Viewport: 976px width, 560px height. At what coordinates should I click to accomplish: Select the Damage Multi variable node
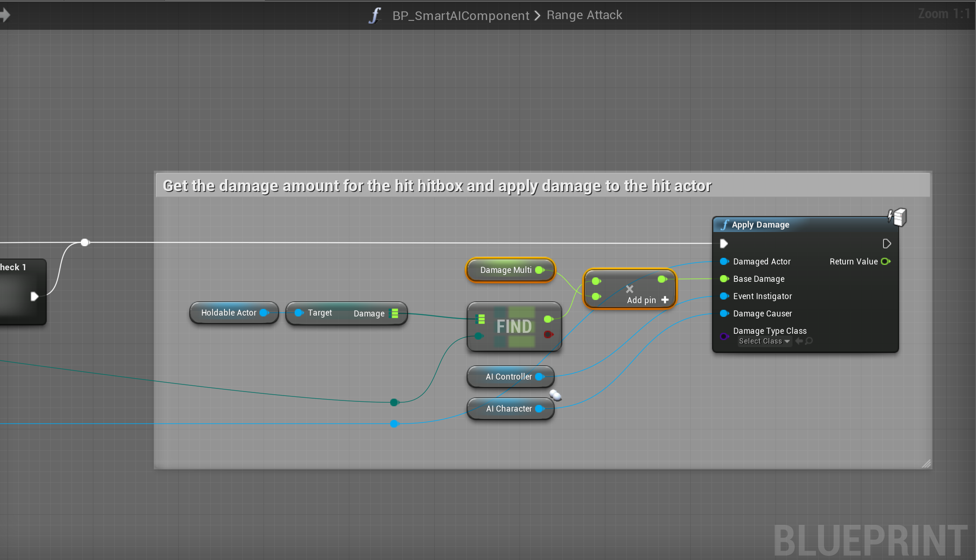coord(505,270)
